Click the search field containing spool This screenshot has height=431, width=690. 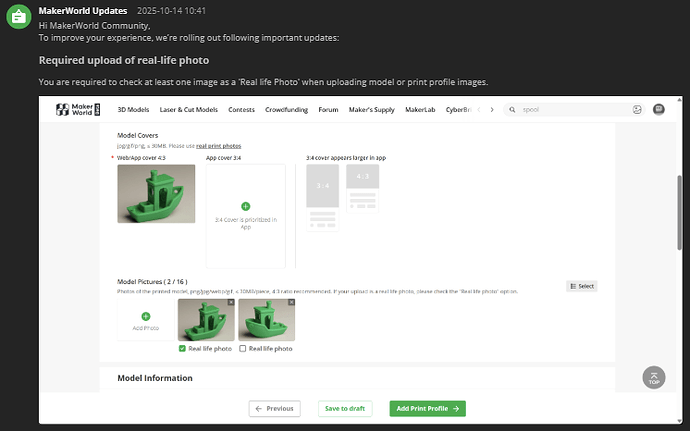[574, 110]
